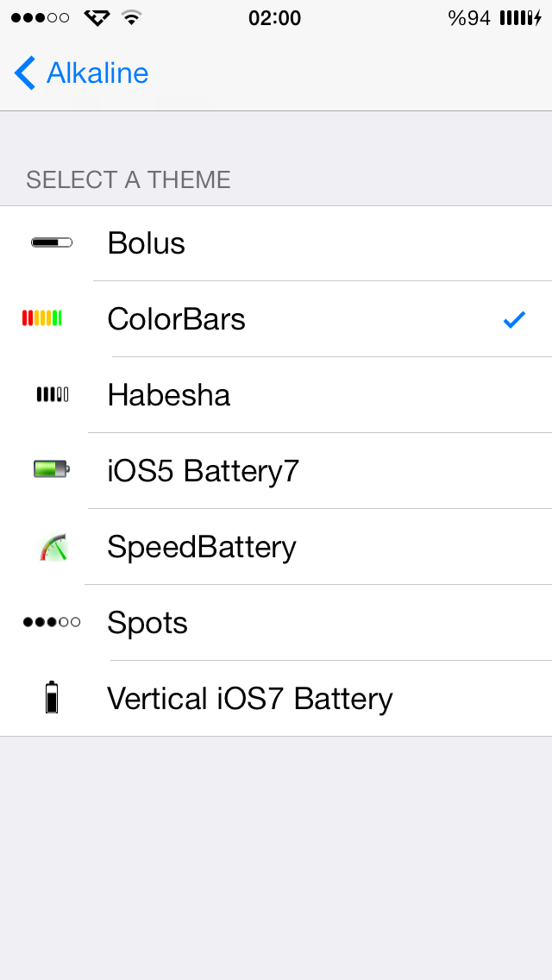The height and width of the screenshot is (980, 552).
Task: Select the Habesha theme
Action: tap(276, 395)
